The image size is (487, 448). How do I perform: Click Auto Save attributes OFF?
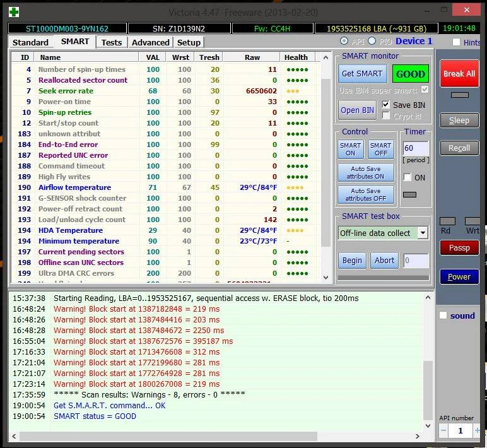coord(365,194)
